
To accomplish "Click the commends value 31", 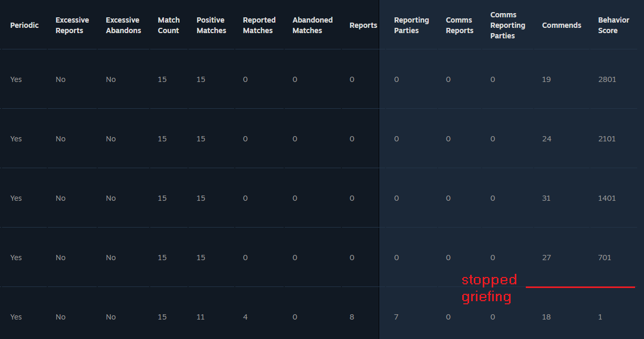I will pos(546,198).
